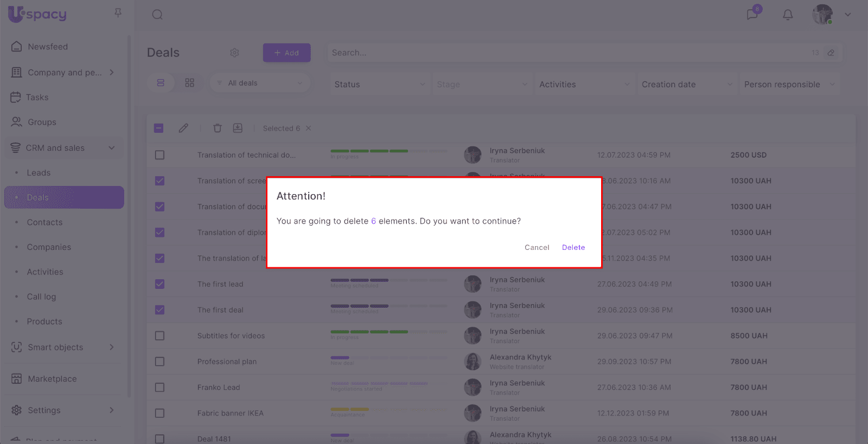
Task: Click the Groups people icon
Action: tap(17, 122)
